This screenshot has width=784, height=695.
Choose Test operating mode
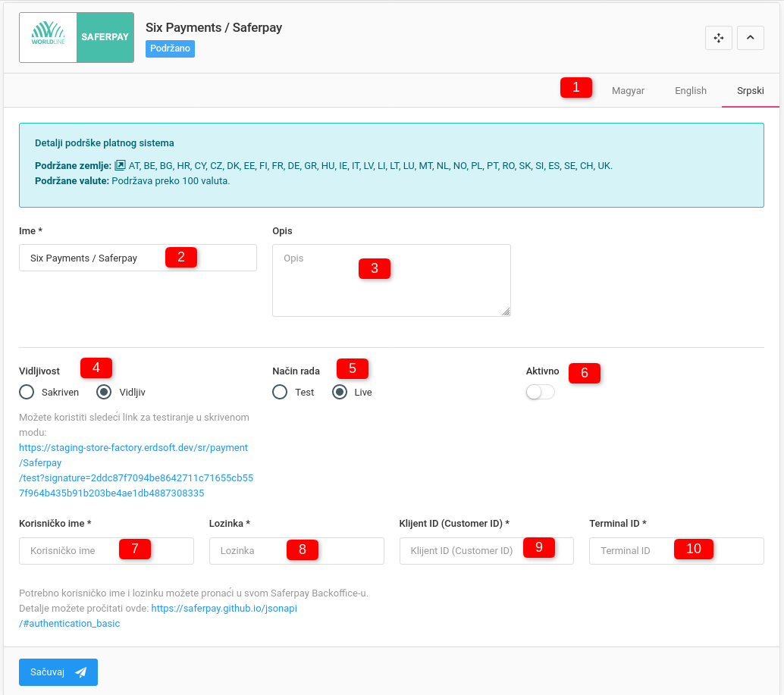[x=281, y=393]
